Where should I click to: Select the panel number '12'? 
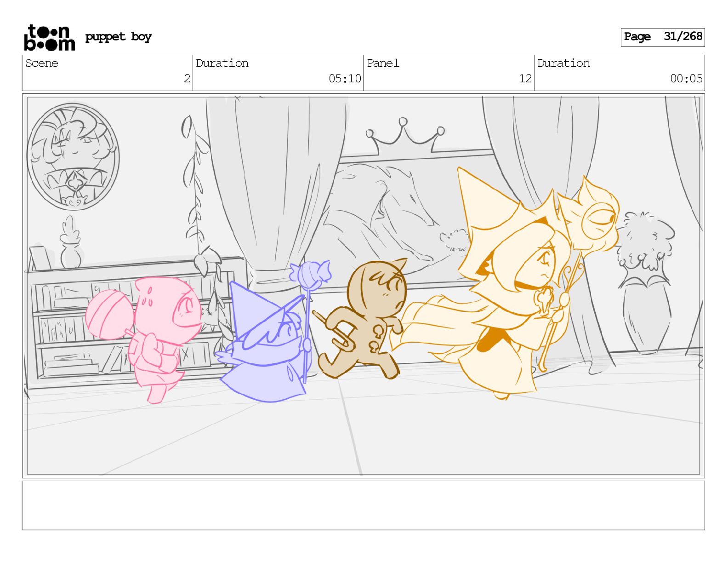pyautogui.click(x=525, y=79)
